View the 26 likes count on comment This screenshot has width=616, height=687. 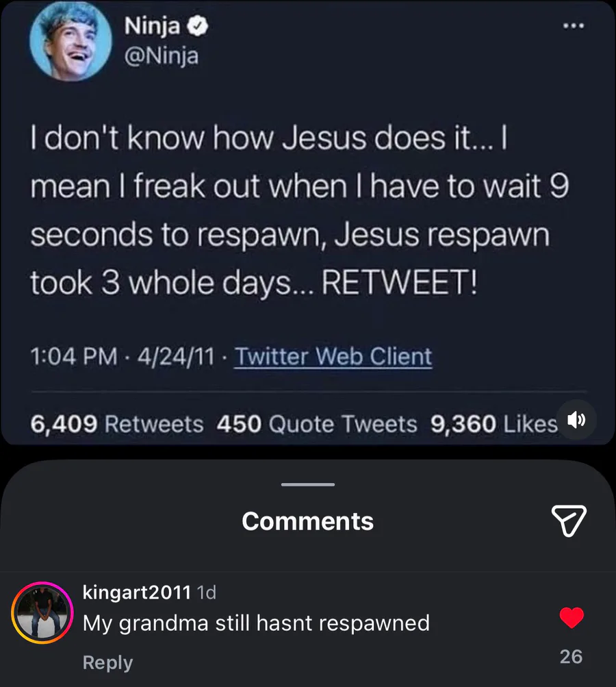pos(571,657)
